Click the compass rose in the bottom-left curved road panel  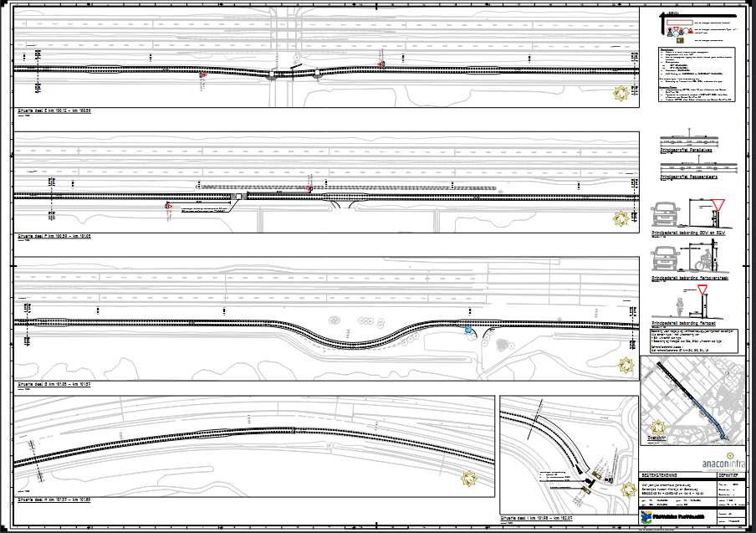[470, 479]
